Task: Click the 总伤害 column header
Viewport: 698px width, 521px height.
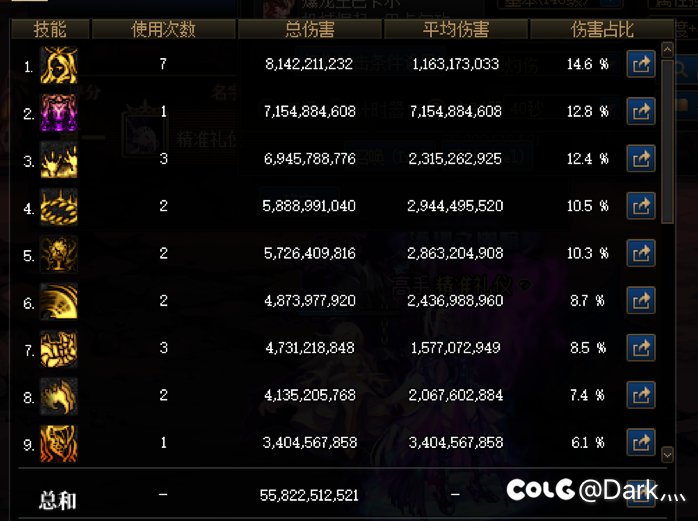Action: click(310, 29)
